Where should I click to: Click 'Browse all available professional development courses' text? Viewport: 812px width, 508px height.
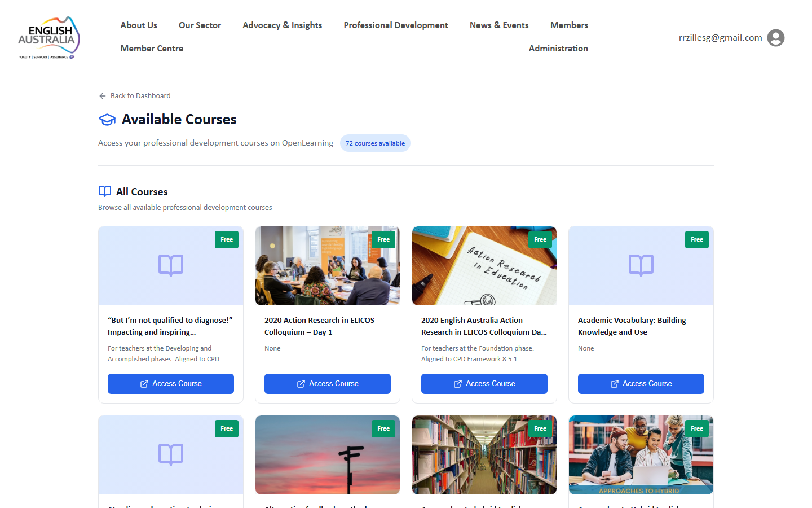(x=185, y=208)
